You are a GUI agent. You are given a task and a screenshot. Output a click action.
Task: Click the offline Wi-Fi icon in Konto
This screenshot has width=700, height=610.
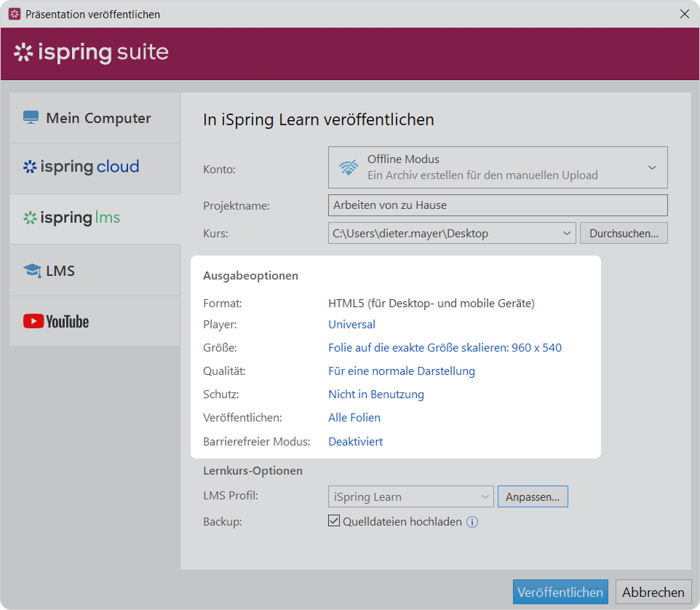[x=349, y=167]
